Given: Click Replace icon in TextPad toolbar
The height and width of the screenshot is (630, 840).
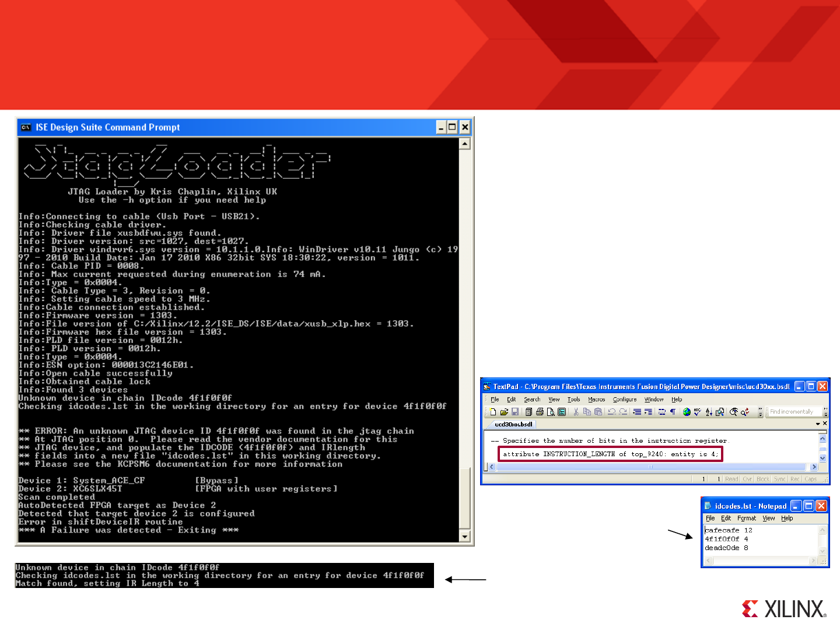Looking at the screenshot, I should click(x=745, y=412).
